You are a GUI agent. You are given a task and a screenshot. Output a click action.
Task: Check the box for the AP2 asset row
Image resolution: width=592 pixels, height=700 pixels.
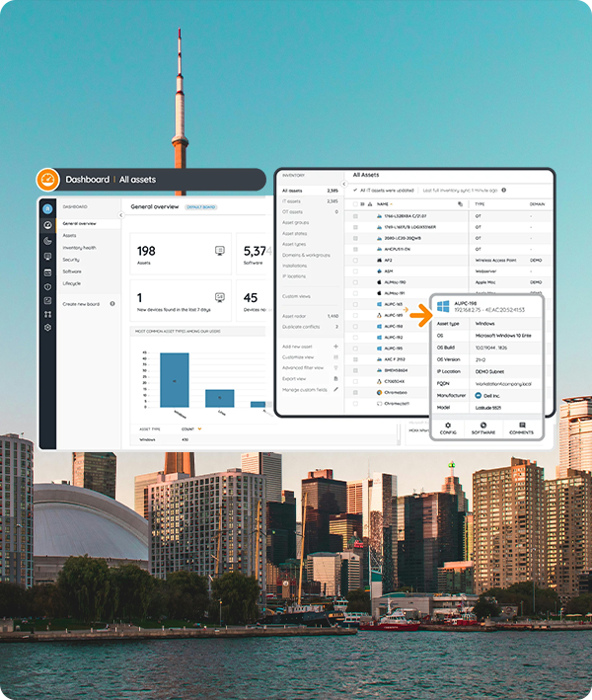tap(355, 260)
